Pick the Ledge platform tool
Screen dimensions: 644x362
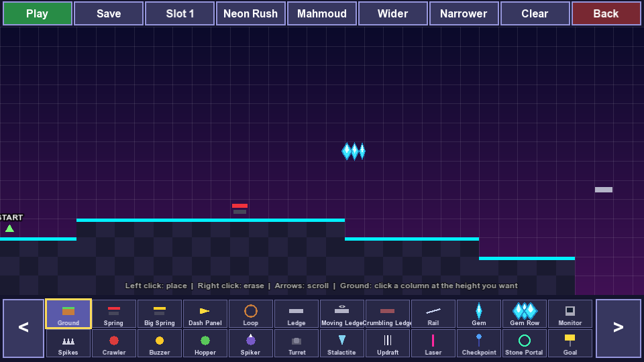coord(296,314)
